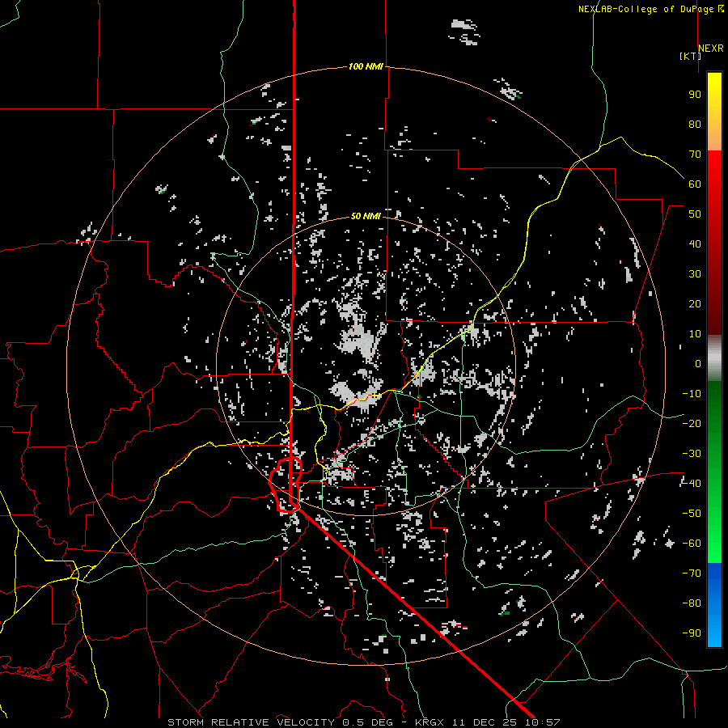This screenshot has width=728, height=728.
Task: Click the positive 80 knot scale label
Action: click(x=695, y=124)
